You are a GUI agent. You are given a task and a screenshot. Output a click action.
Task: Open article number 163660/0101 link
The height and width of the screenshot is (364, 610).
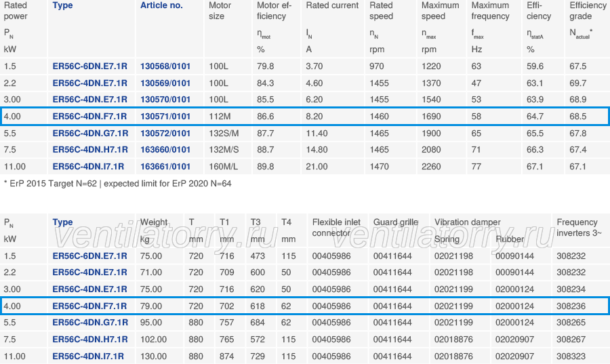tap(165, 150)
